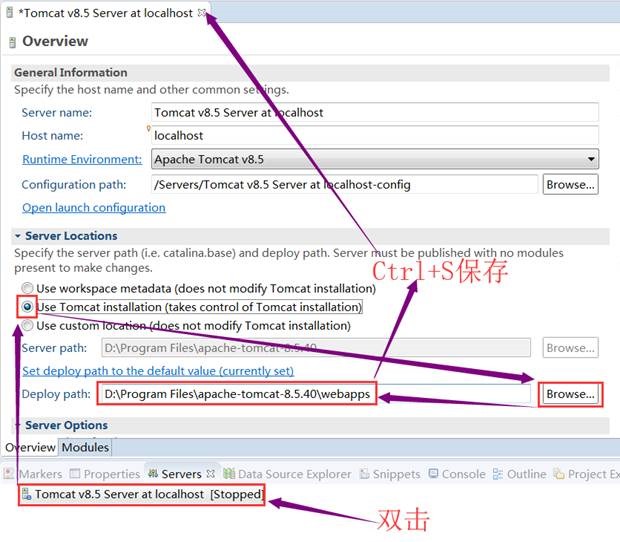This screenshot has width=620, height=542.
Task: Click the Markers view icon
Action: [9, 473]
